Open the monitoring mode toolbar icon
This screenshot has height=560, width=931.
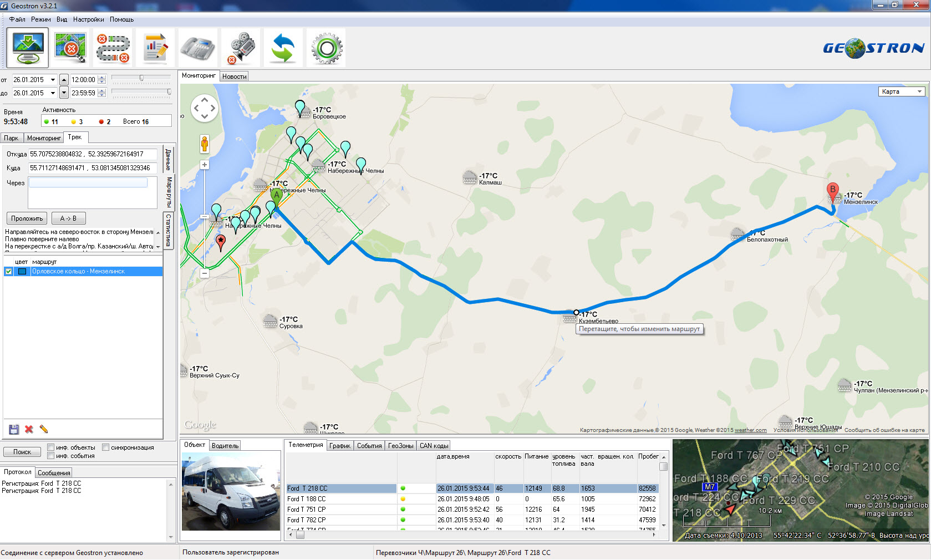pos(28,48)
